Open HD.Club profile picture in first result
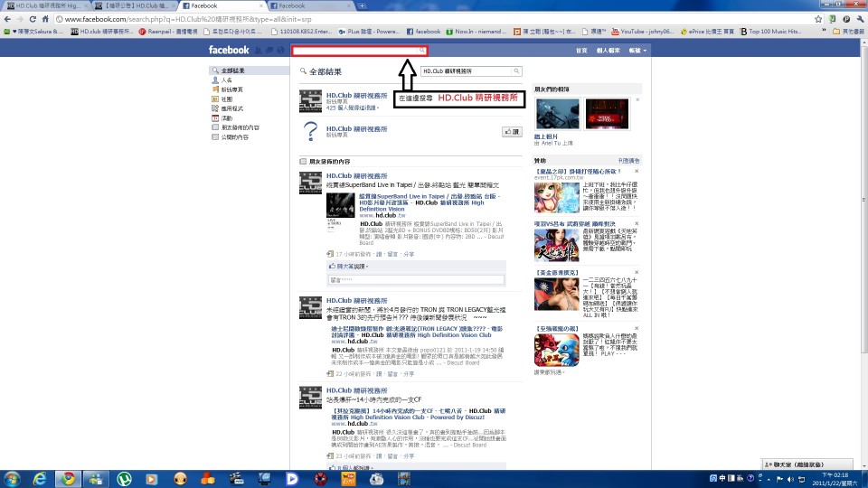868x488 pixels. point(310,101)
